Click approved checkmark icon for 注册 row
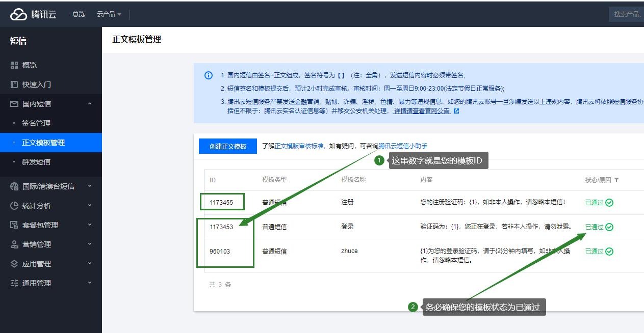The image size is (644, 333). [609, 203]
